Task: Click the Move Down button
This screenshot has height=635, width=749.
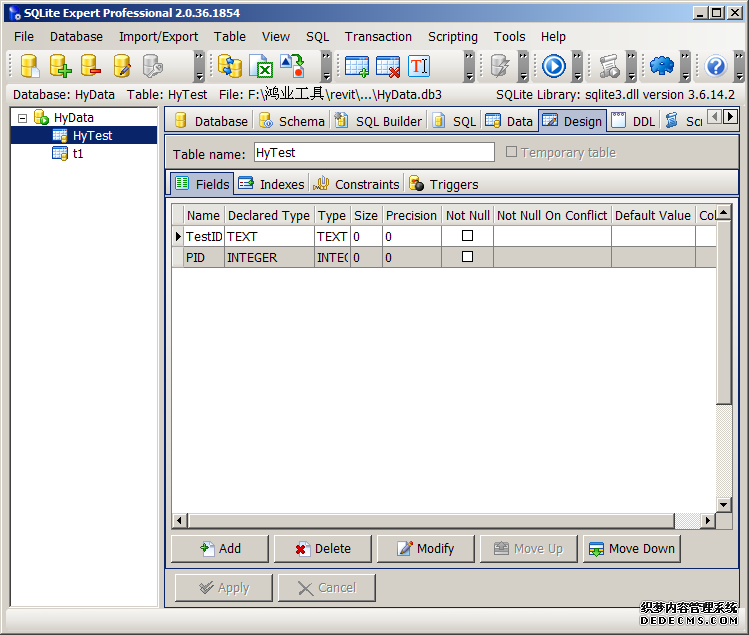Action: tap(631, 548)
